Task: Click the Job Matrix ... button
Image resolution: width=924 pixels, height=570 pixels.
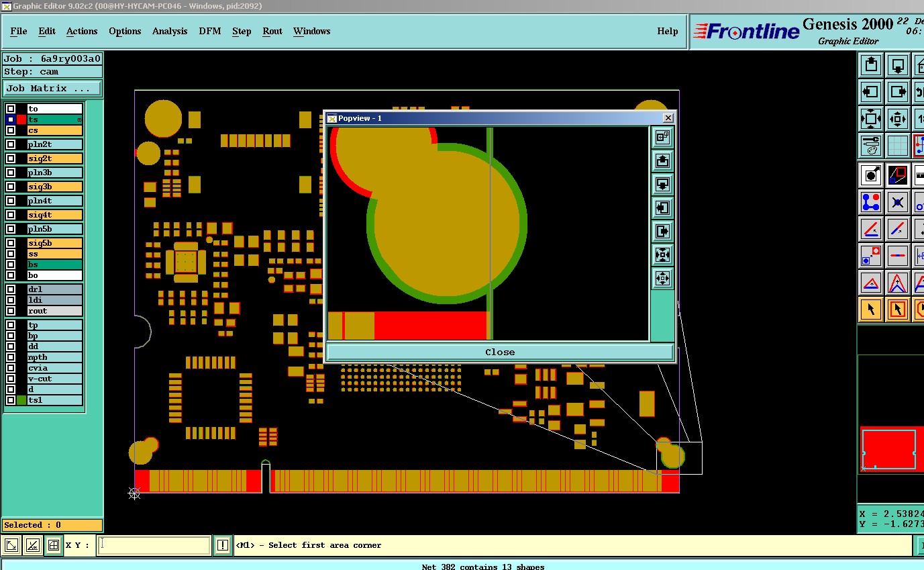Action: click(x=53, y=88)
